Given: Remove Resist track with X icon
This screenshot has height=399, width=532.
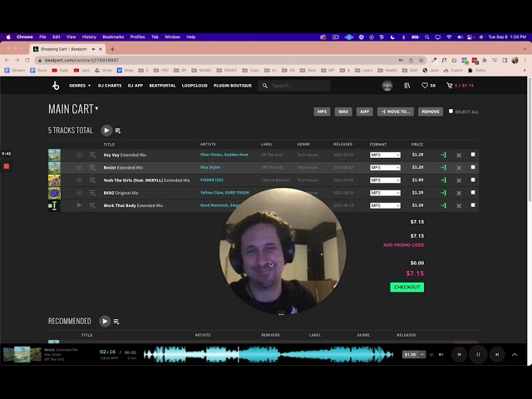Looking at the screenshot, I should (x=459, y=168).
